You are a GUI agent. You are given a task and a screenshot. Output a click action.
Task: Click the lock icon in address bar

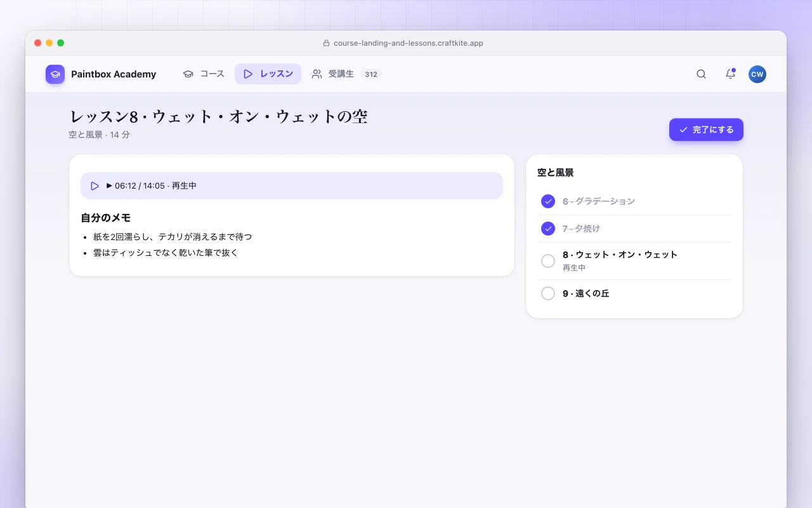[x=327, y=43]
